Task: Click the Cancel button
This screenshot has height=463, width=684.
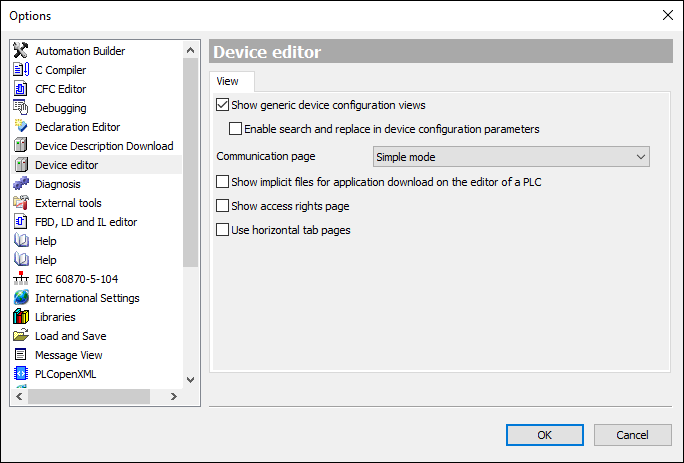Action: point(632,435)
